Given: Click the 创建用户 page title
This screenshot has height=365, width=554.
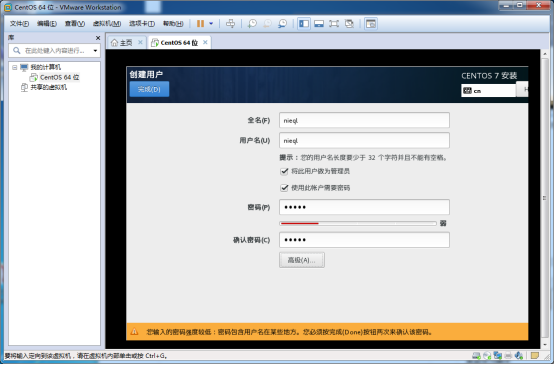Looking at the screenshot, I should pyautogui.click(x=146, y=74).
